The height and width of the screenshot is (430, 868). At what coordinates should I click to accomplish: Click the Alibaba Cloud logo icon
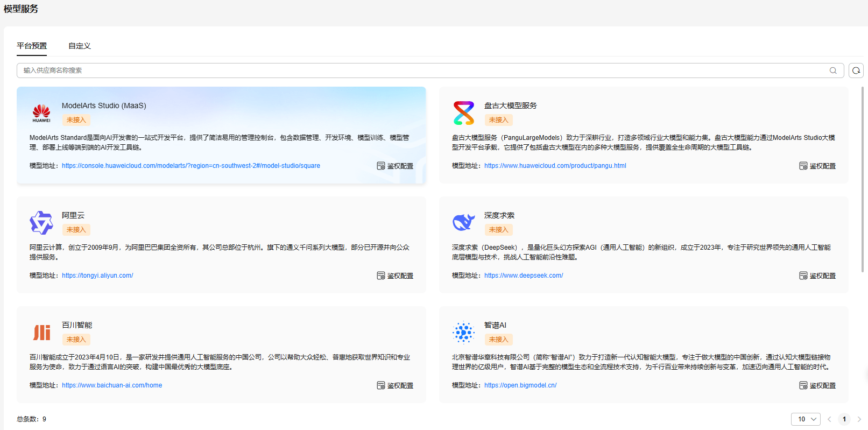coord(41,223)
